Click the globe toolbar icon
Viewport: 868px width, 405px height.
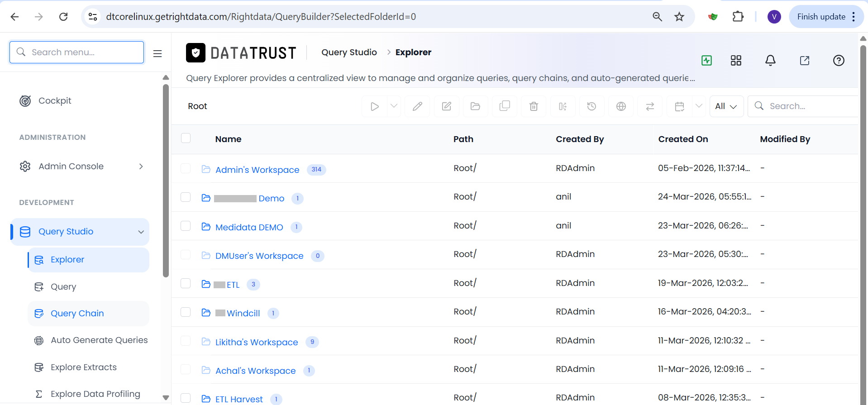[x=621, y=106]
